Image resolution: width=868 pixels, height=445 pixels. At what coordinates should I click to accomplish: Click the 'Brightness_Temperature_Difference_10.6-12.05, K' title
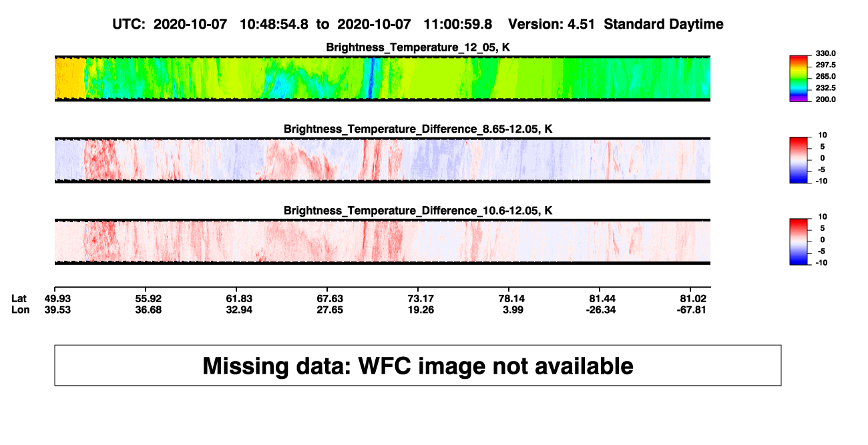pyautogui.click(x=418, y=210)
